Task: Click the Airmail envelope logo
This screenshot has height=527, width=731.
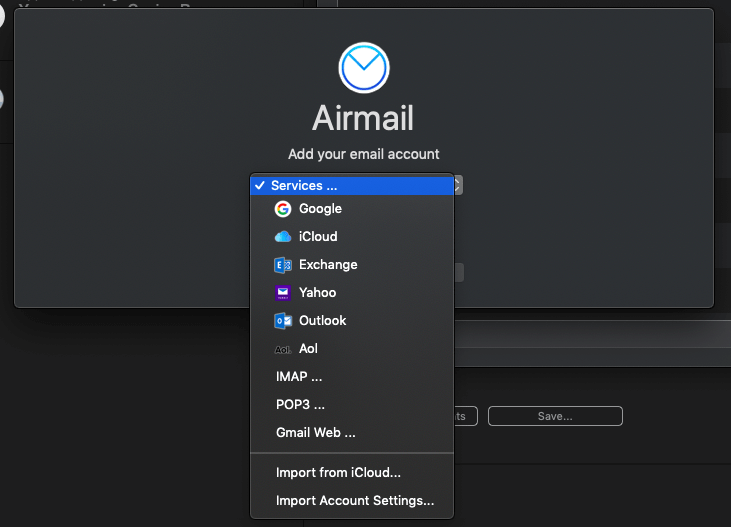Action: [x=364, y=68]
